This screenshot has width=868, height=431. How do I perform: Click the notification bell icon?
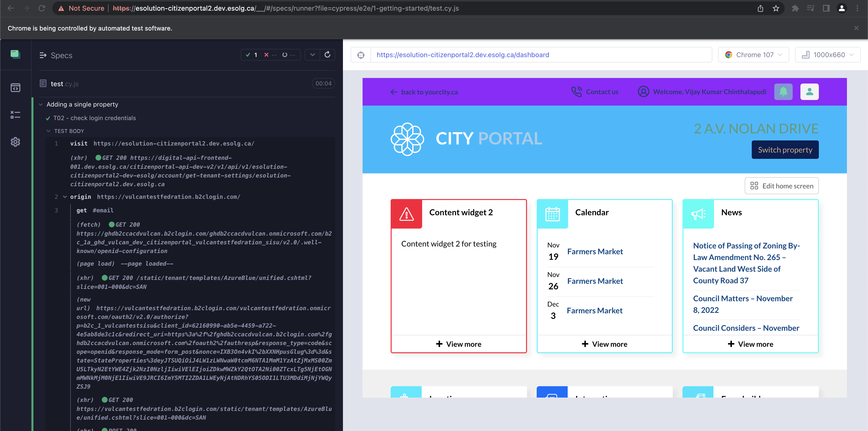pos(783,92)
